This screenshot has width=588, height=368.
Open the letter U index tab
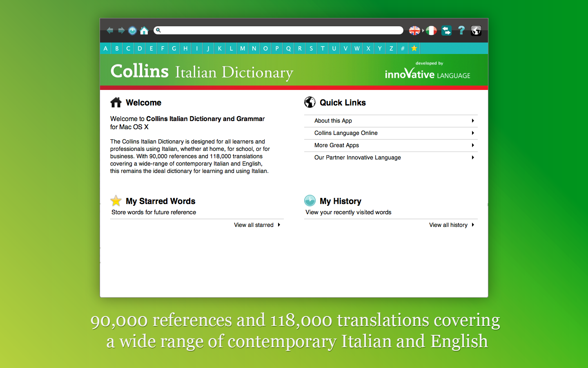coord(334,48)
